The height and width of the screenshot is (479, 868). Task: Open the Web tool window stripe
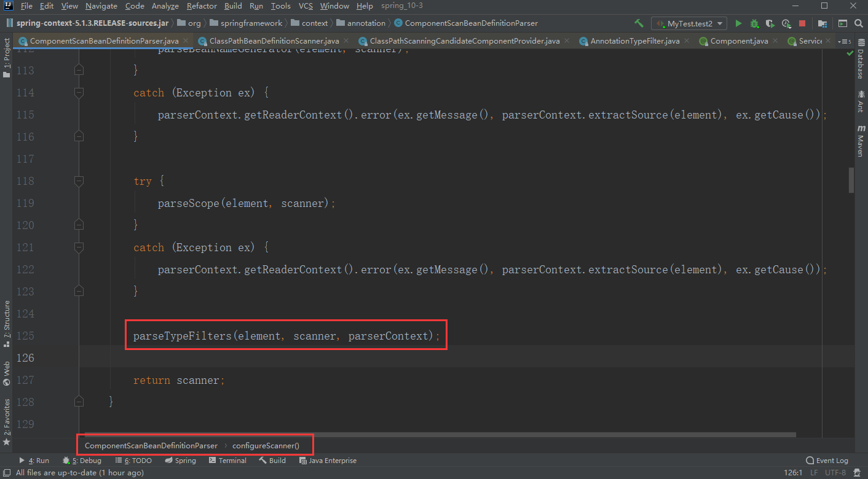(x=7, y=374)
